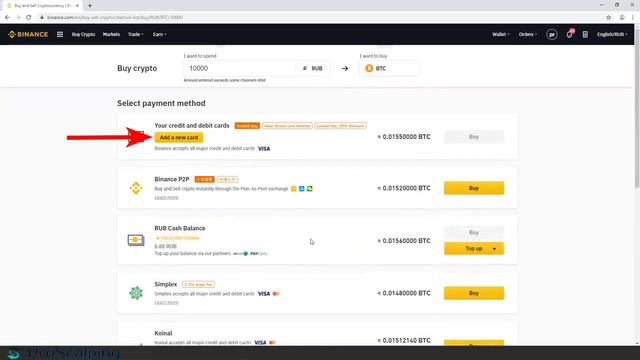Viewport: 640px width, 360px height.
Task: Open Learn more link under Binance P2P
Action: point(166,198)
